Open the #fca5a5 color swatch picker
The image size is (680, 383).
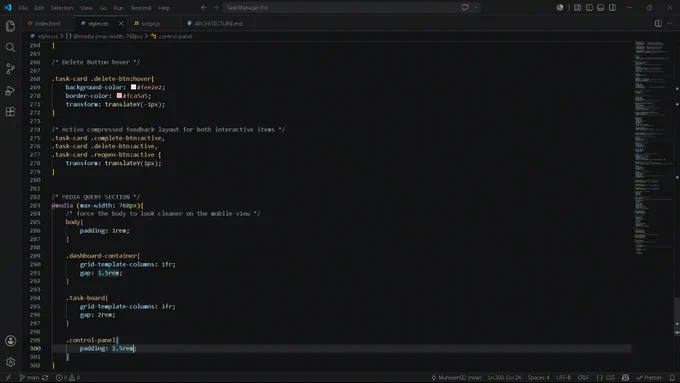[119, 95]
